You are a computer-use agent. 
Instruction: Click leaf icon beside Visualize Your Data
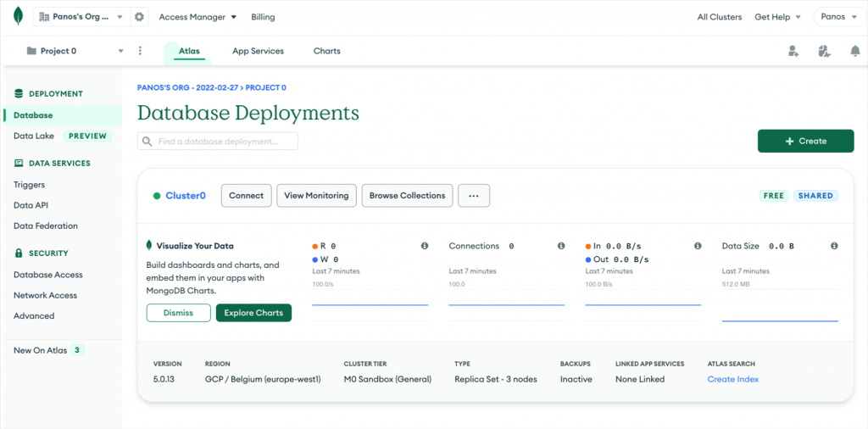point(149,246)
